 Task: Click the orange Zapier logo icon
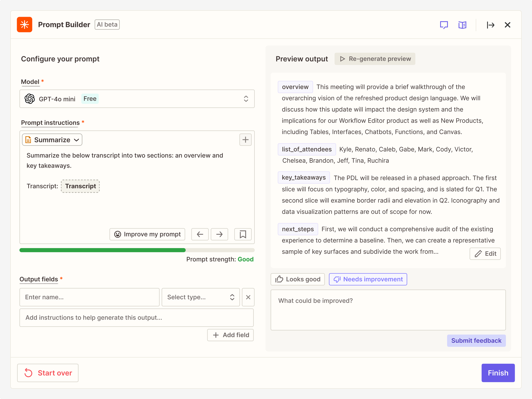point(24,24)
